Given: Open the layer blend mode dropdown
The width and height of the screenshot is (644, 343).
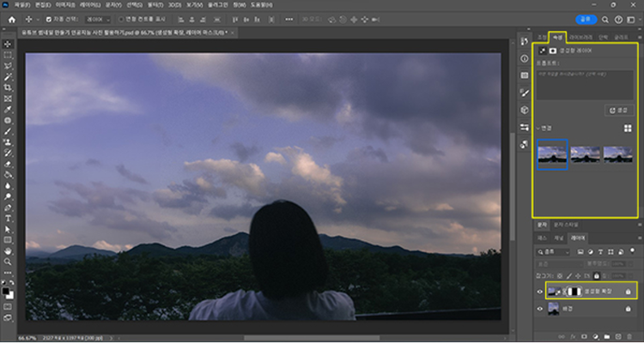Looking at the screenshot, I should tap(559, 264).
